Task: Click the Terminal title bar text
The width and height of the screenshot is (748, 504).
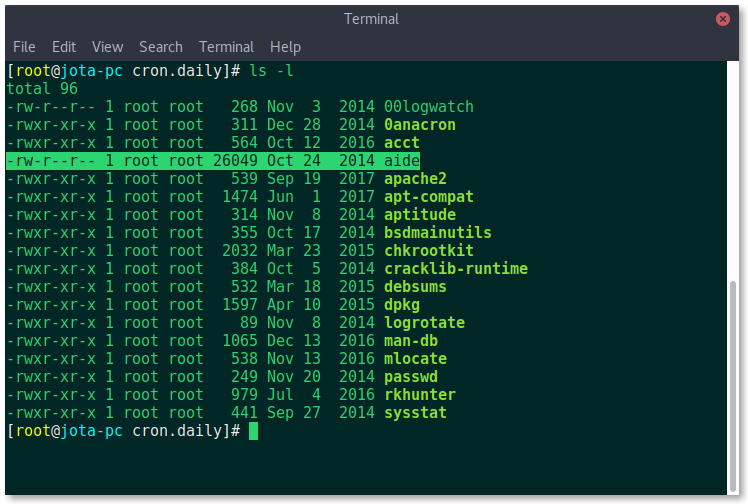Action: click(x=371, y=19)
